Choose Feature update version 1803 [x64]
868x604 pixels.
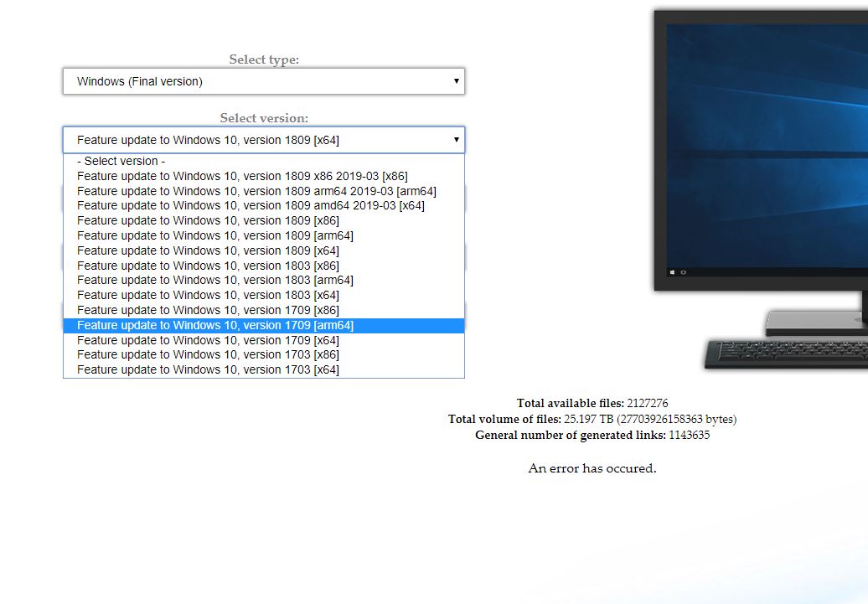tap(263, 295)
